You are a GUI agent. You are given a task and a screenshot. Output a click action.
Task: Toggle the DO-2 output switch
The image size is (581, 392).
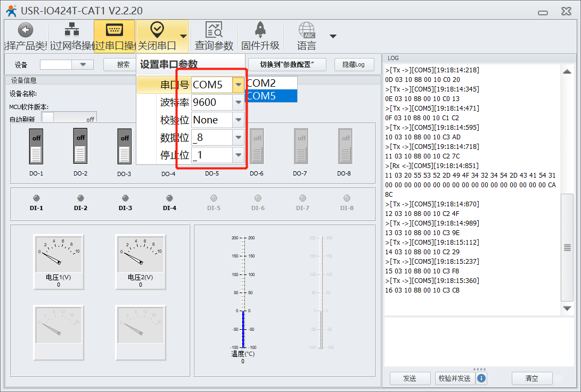80,147
